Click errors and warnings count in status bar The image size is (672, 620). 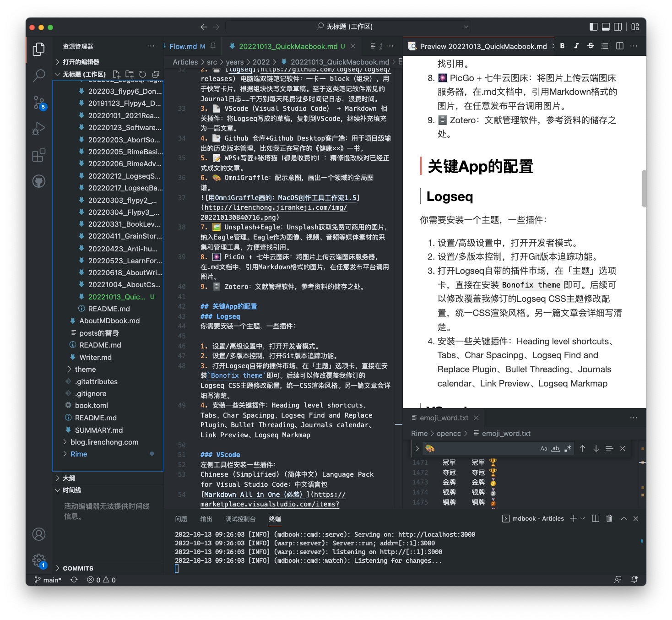pyautogui.click(x=101, y=580)
